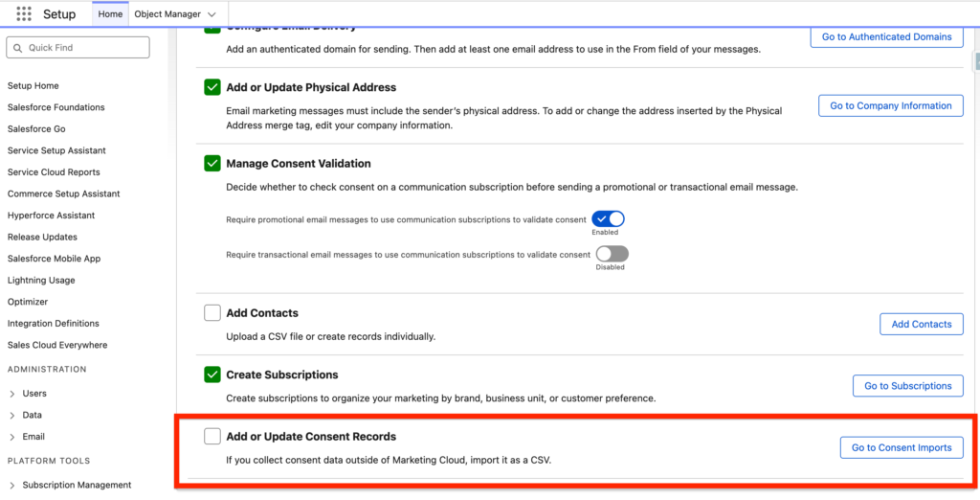Click the Go to Consent Imports button
Viewport: 980px width, 500px height.
coord(901,447)
